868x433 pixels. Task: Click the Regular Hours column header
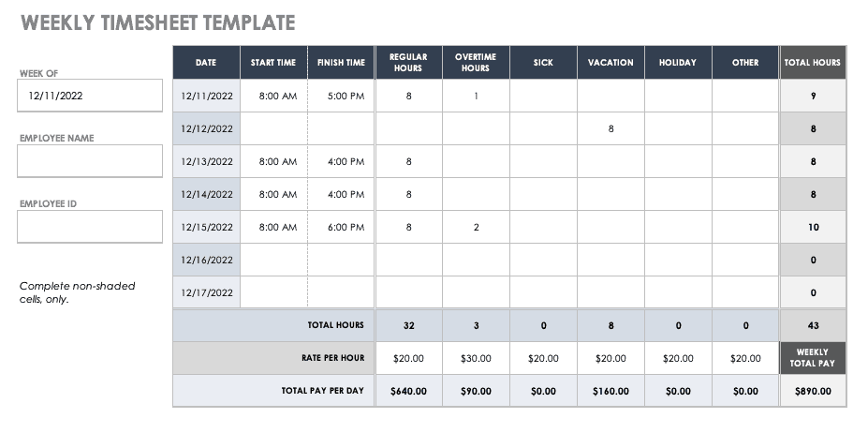click(408, 63)
